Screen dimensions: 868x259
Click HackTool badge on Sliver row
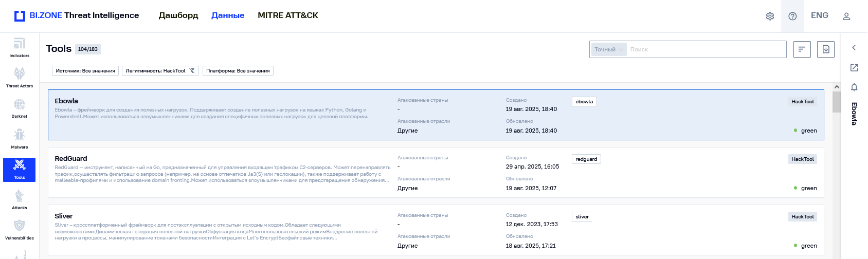click(x=803, y=217)
